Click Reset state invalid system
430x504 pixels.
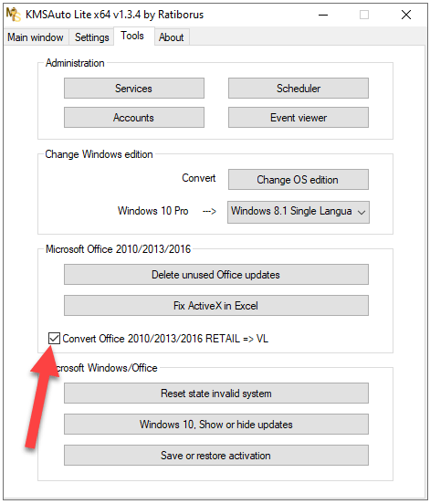(216, 393)
